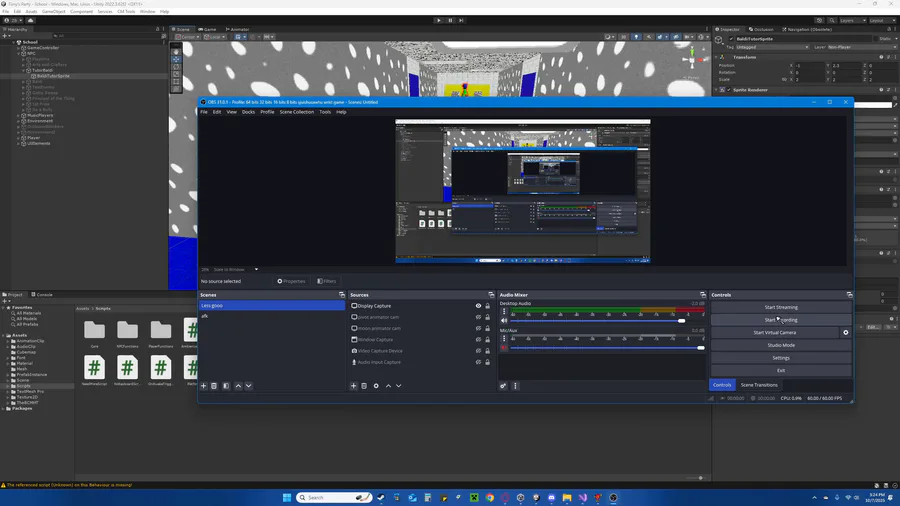Pop out the Controls dock

(849, 295)
